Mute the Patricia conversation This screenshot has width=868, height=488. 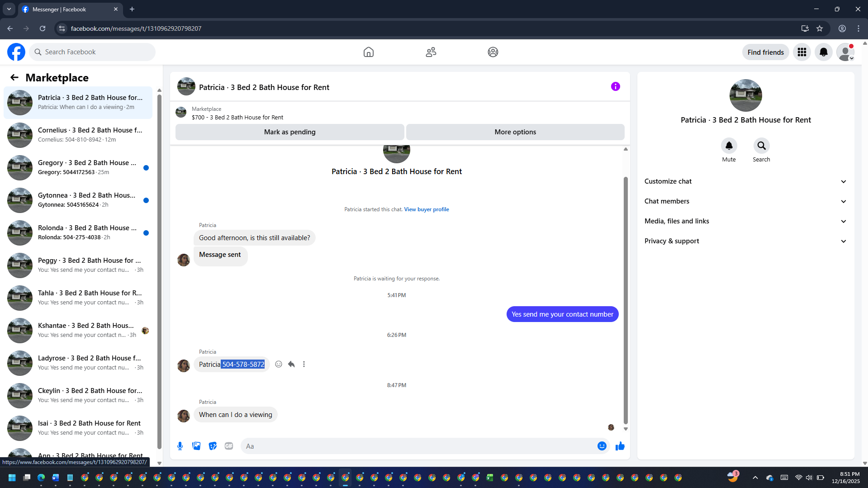[x=729, y=146]
